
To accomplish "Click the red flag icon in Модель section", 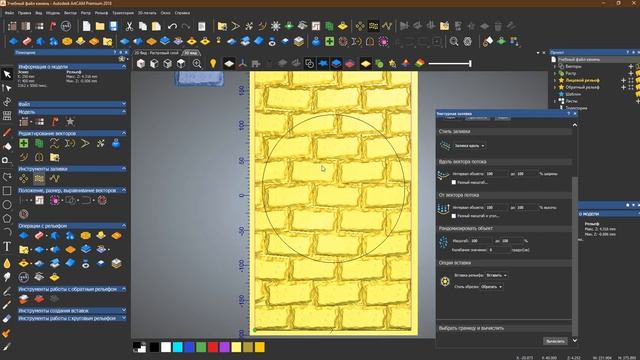I will pos(55,121).
